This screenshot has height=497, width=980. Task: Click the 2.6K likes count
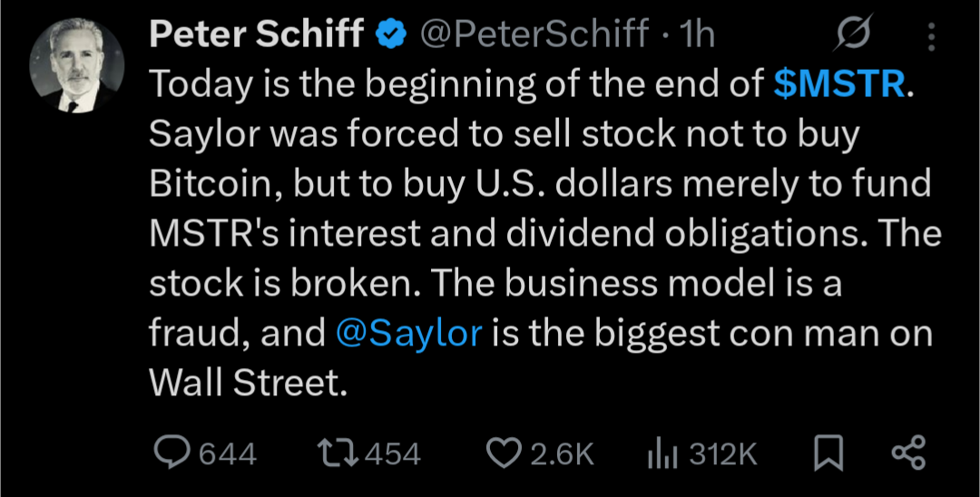point(561,453)
